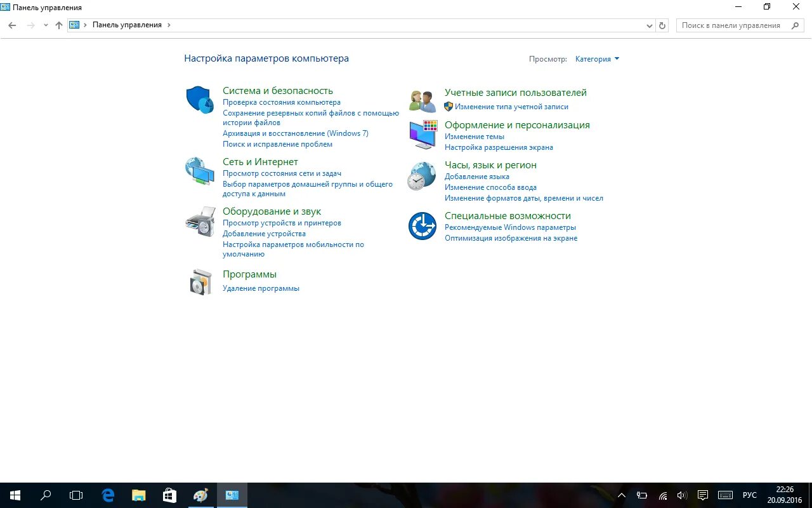The width and height of the screenshot is (812, 508).
Task: Open the Windows Store taskbar icon
Action: (169, 495)
